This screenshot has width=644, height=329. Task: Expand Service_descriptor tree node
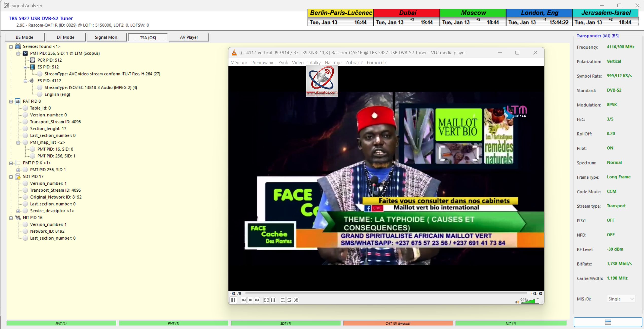click(18, 211)
